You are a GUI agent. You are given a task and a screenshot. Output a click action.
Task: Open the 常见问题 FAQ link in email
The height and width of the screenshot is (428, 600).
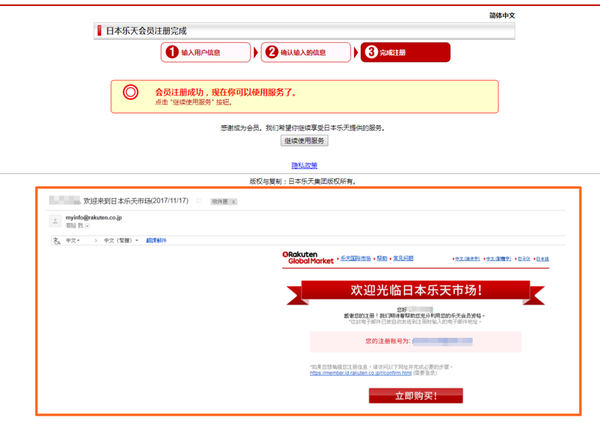(403, 258)
